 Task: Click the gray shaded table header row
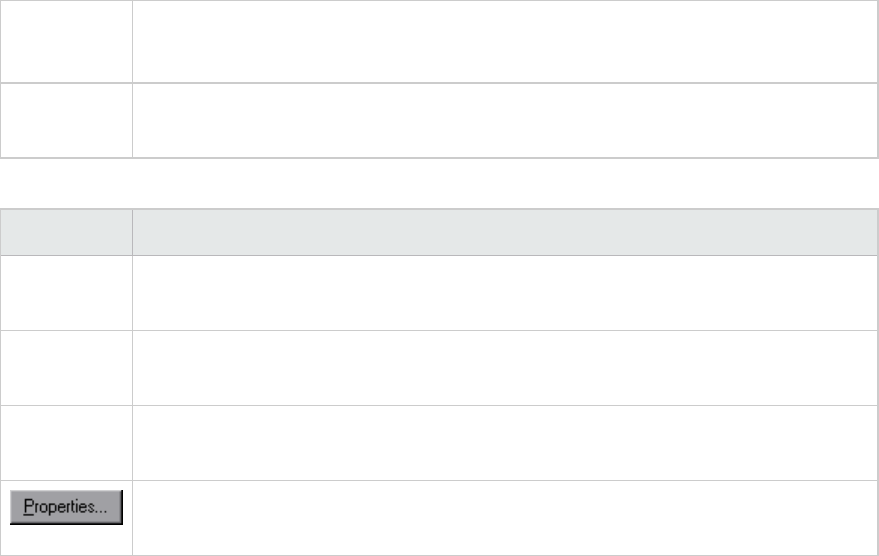coord(439,232)
